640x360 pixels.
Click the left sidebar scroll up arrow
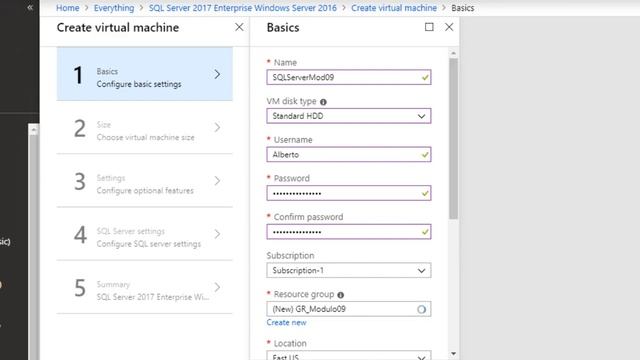click(33, 130)
